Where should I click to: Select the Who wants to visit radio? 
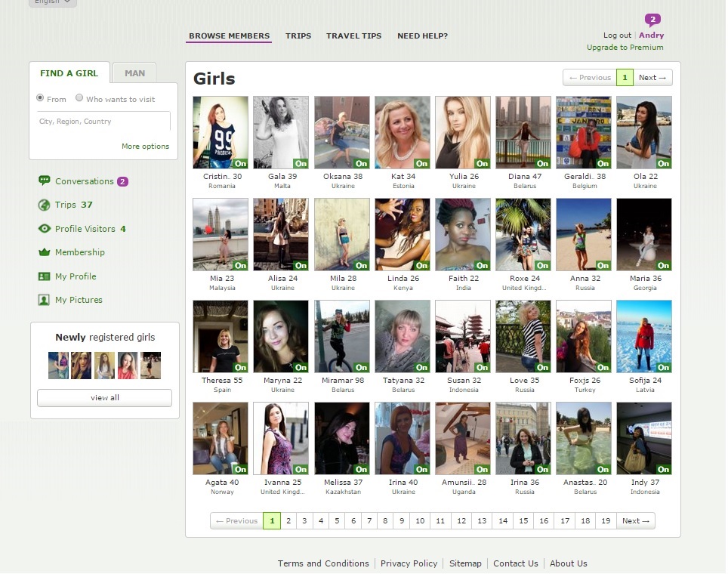(x=79, y=98)
